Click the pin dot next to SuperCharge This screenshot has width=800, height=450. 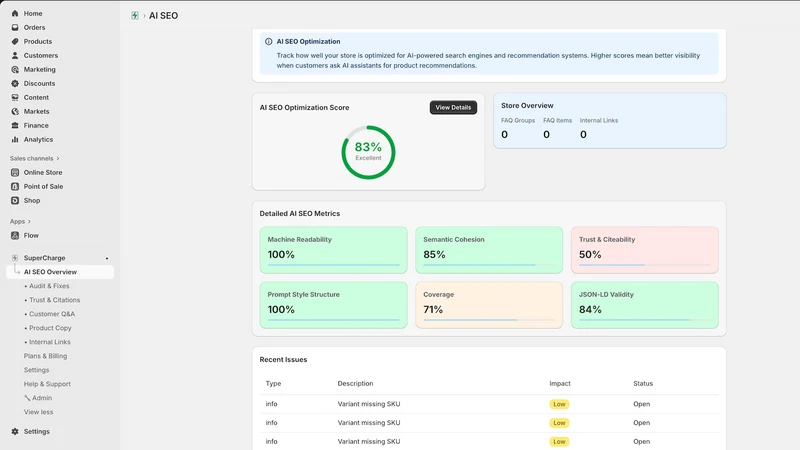[107, 258]
